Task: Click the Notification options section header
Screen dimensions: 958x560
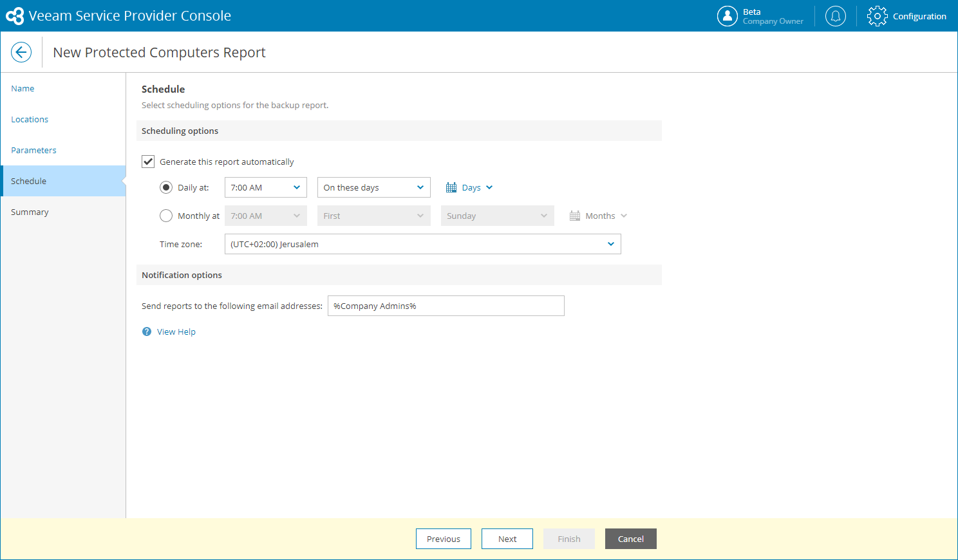Action: 399,275
